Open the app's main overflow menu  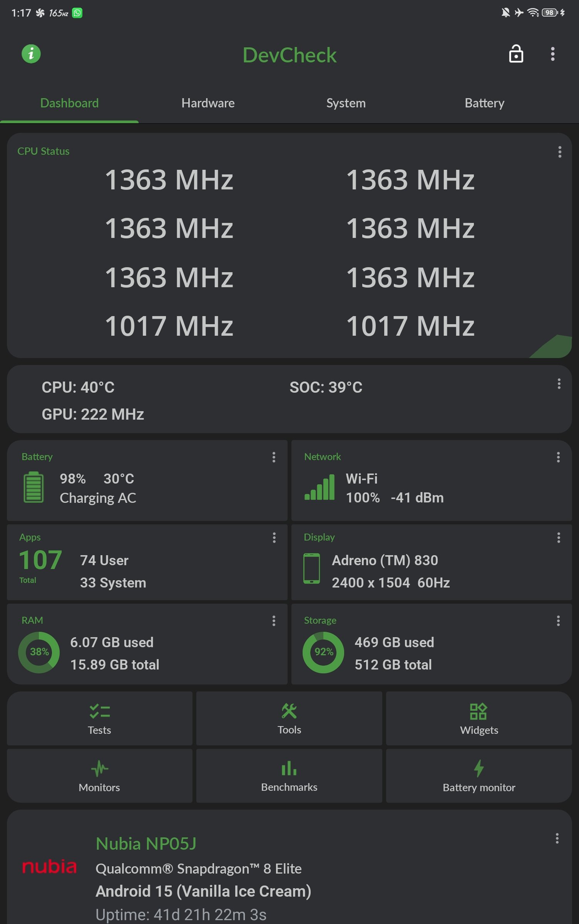tap(553, 54)
